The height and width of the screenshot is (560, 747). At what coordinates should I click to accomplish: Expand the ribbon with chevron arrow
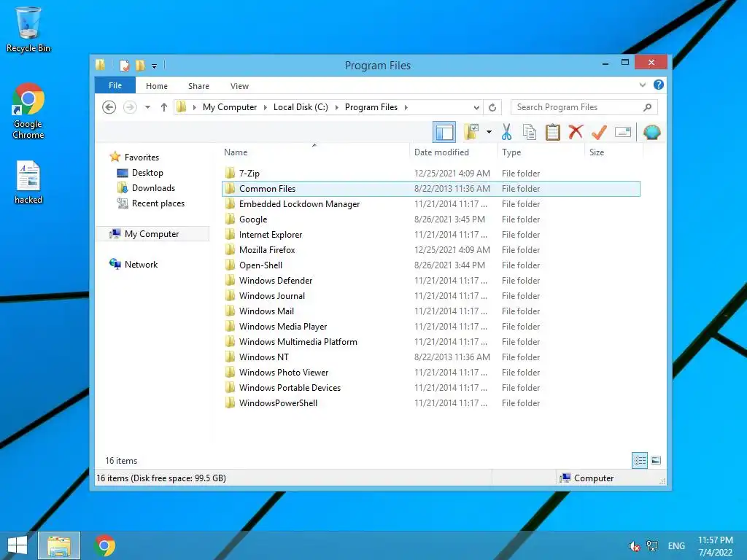coord(643,85)
